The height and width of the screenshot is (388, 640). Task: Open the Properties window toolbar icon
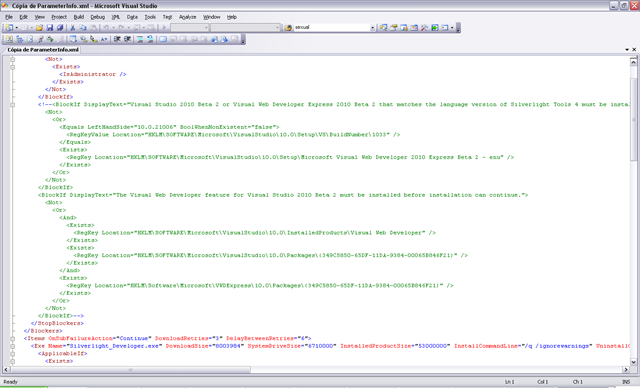pos(393,27)
